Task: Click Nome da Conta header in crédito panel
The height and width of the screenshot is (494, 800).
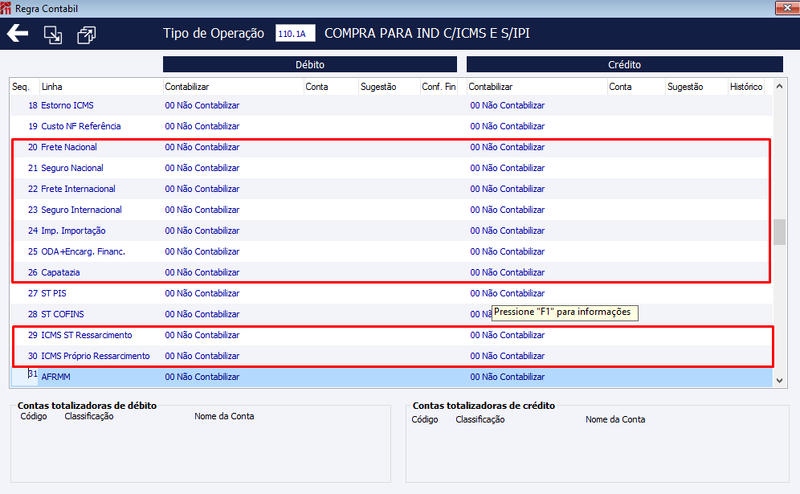Action: point(615,419)
